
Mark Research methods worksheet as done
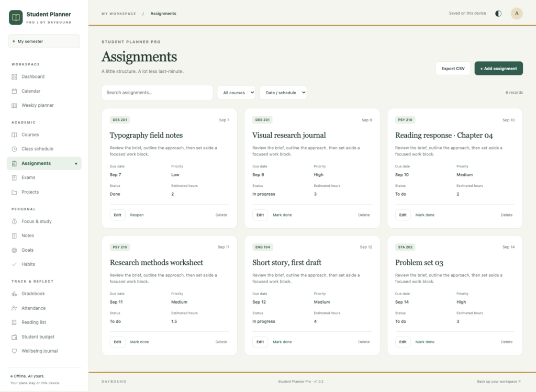tap(139, 342)
